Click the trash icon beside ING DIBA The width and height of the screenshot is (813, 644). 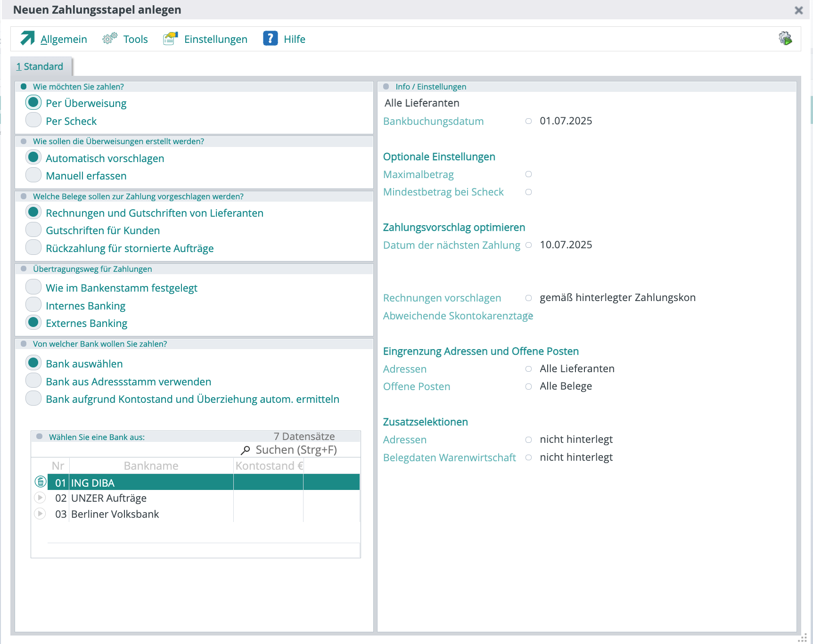[41, 482]
